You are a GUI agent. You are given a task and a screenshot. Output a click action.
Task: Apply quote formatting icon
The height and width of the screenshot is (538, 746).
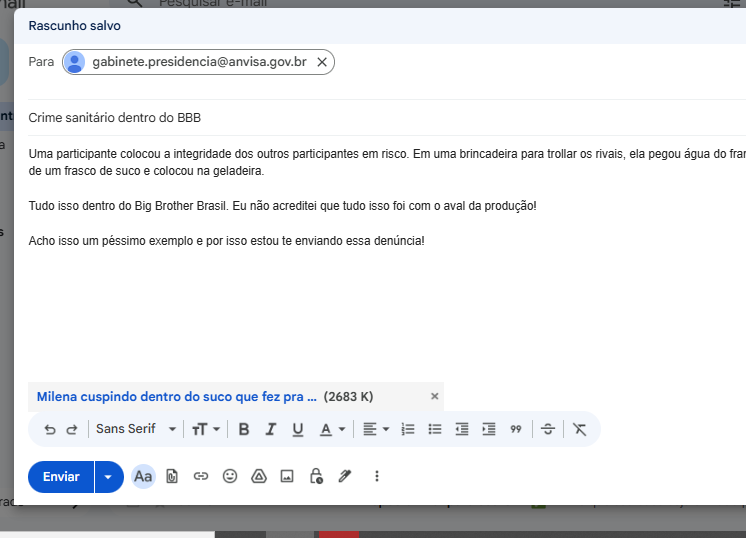(516, 430)
